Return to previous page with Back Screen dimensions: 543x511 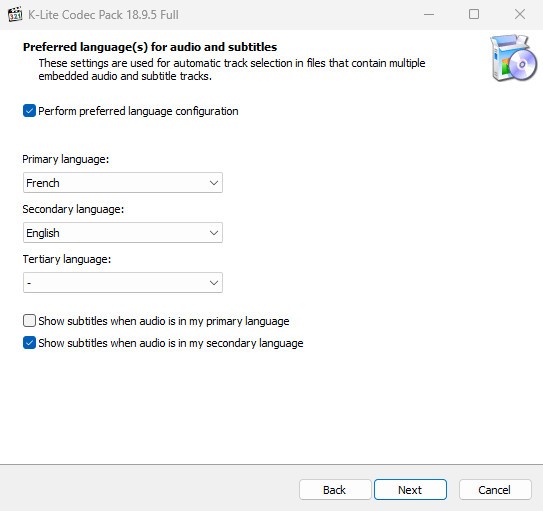(x=335, y=490)
